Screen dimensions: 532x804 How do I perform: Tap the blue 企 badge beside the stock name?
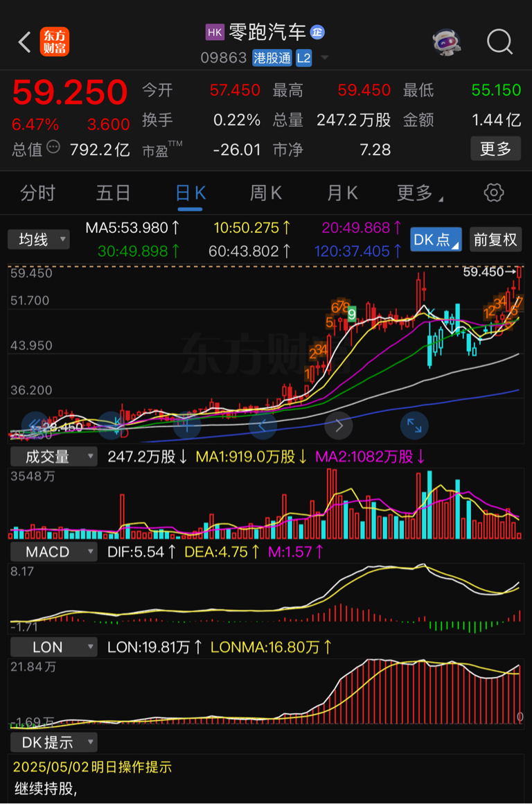click(318, 33)
